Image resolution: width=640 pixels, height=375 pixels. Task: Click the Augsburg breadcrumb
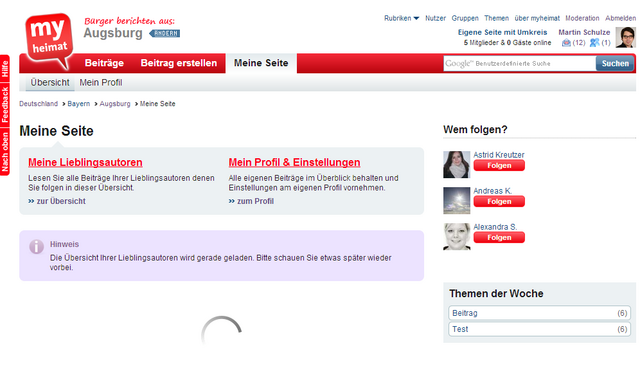click(x=115, y=104)
